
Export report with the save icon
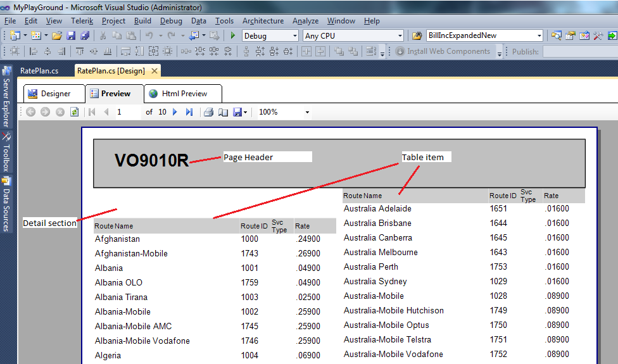pos(237,112)
